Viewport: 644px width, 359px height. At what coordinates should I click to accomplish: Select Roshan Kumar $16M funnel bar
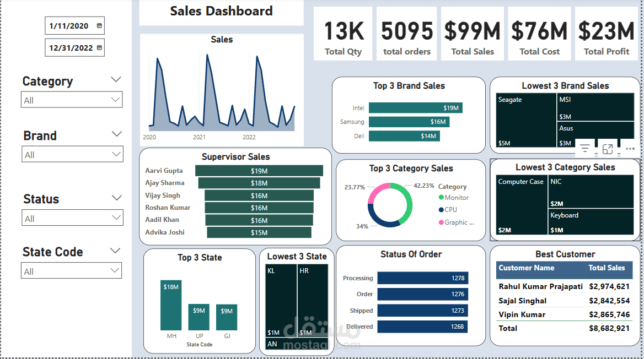[x=259, y=208]
